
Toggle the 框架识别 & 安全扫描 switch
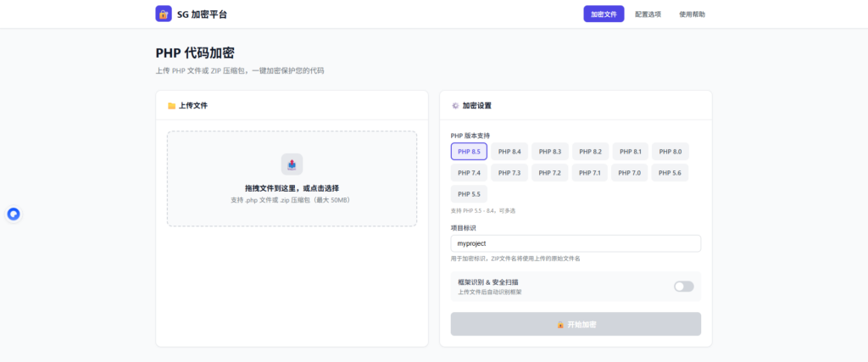pyautogui.click(x=684, y=287)
